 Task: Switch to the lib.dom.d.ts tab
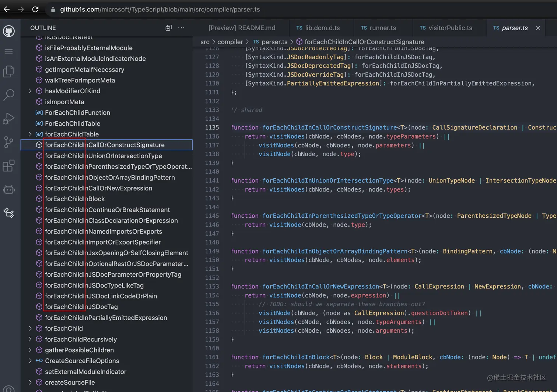coord(318,28)
